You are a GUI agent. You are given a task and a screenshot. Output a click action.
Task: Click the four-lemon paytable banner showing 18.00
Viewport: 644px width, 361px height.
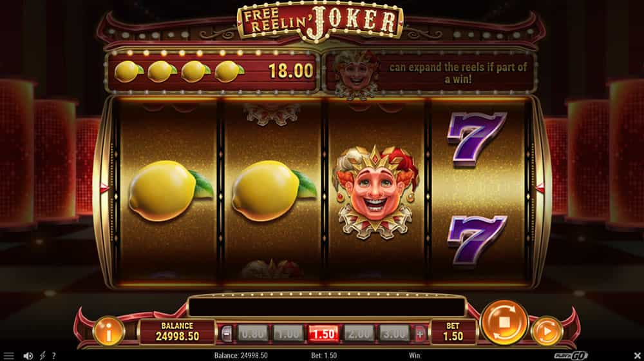(213, 71)
